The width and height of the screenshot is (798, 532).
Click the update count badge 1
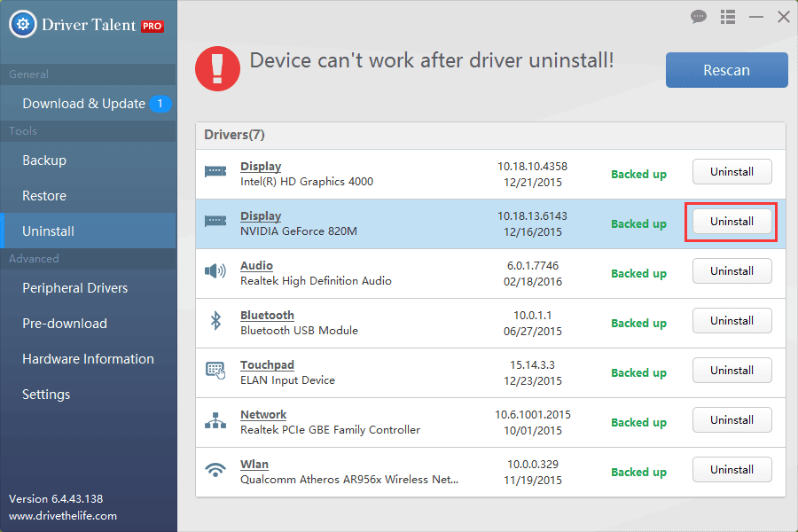[160, 104]
